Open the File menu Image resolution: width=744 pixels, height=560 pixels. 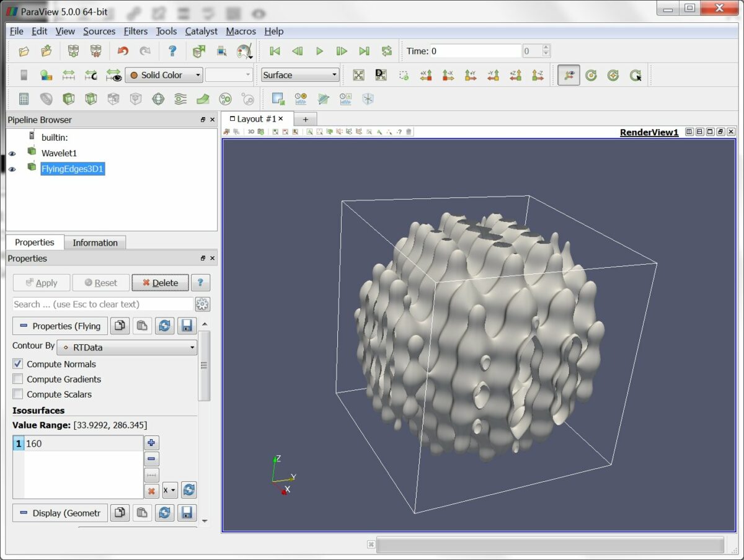[x=17, y=31]
